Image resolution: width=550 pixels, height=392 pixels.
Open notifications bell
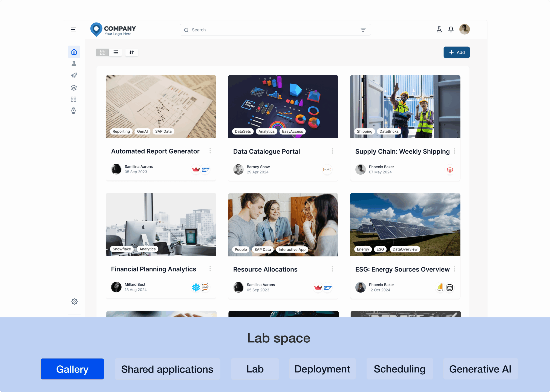[451, 29]
